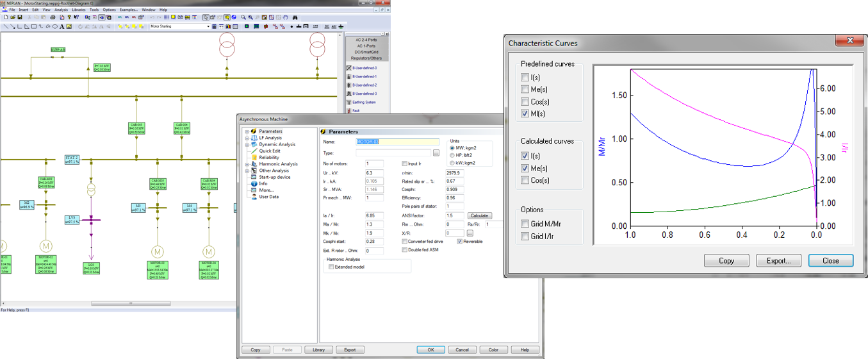This screenshot has height=359, width=868.
Task: Open the Libraries menu
Action: [x=79, y=10]
